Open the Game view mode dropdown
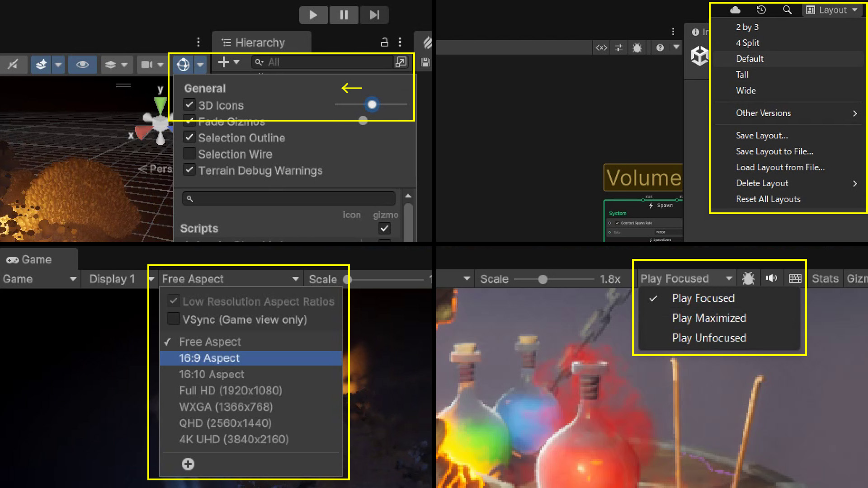This screenshot has height=488, width=868. [40, 279]
